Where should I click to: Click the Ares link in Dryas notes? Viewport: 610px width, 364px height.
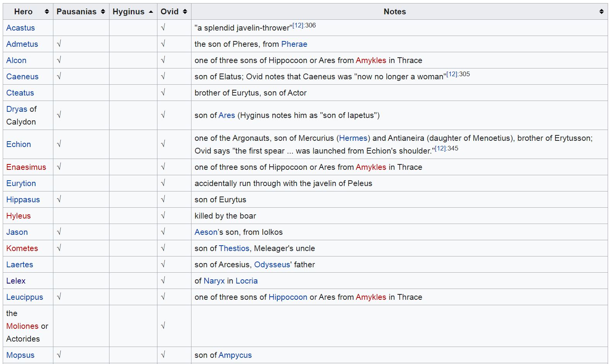(x=227, y=115)
